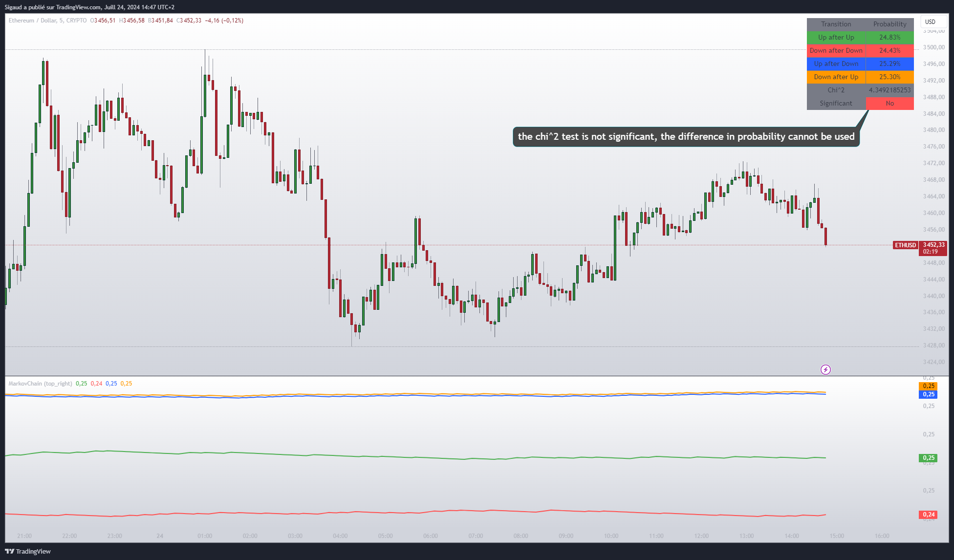
Task: Click the ETHUSD price label tag
Action: [905, 245]
